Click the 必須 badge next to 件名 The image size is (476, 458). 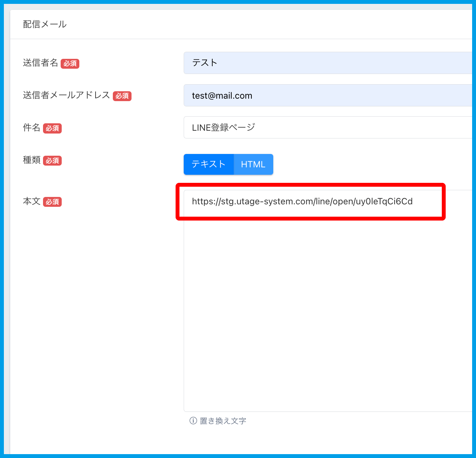[52, 129]
